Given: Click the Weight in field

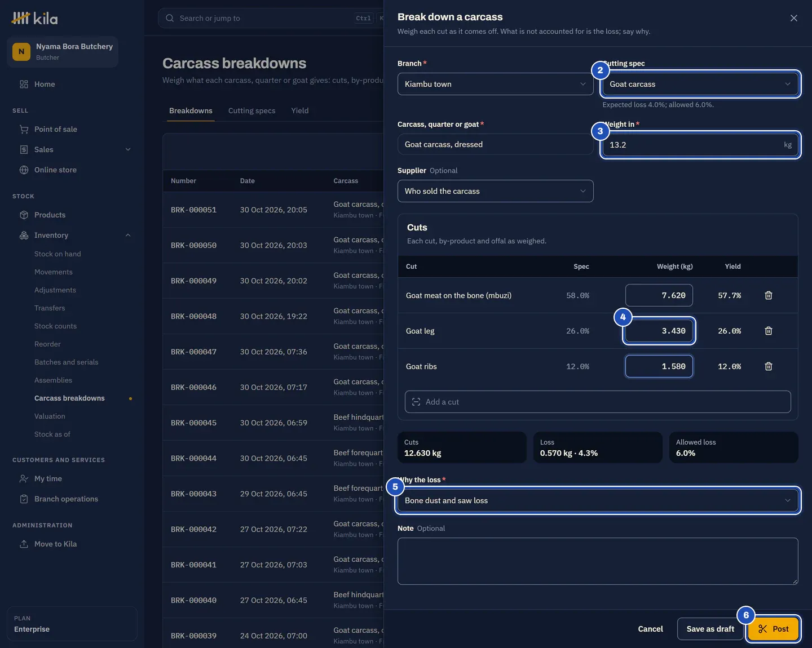Looking at the screenshot, I should 700,145.
